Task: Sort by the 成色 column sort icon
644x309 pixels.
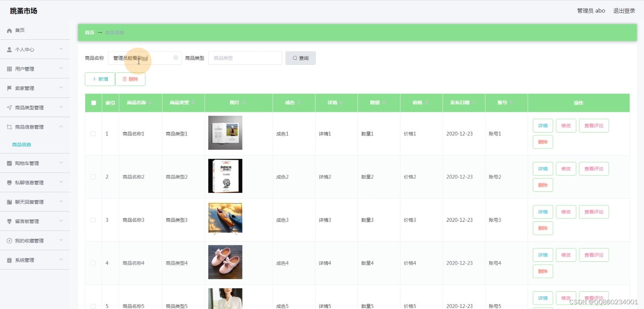Action: pyautogui.click(x=298, y=103)
